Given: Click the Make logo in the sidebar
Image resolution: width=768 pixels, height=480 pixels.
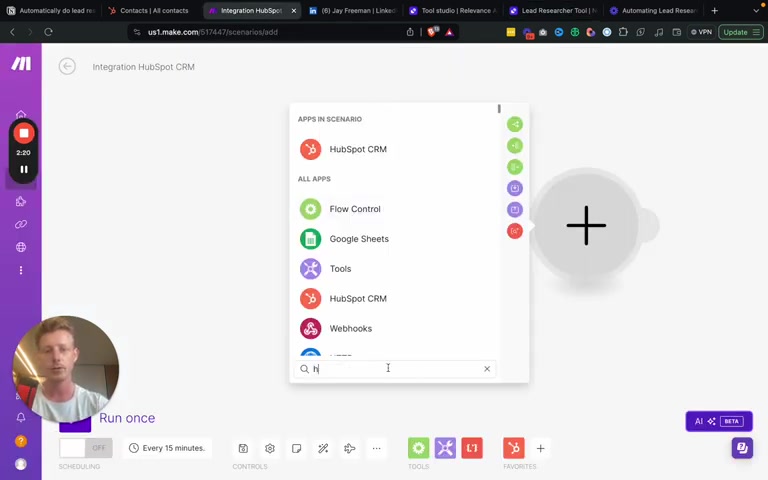Looking at the screenshot, I should tap(21, 63).
